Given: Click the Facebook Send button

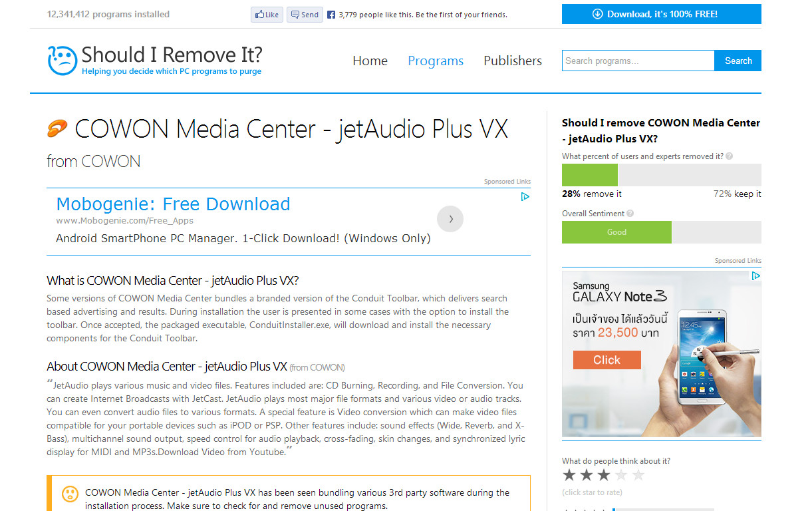Looking at the screenshot, I should click(305, 15).
